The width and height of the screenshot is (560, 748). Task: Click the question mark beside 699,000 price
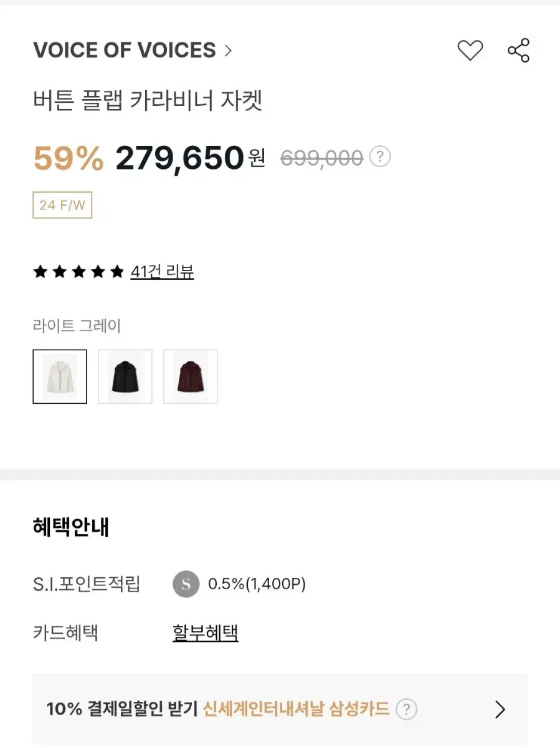point(380,156)
